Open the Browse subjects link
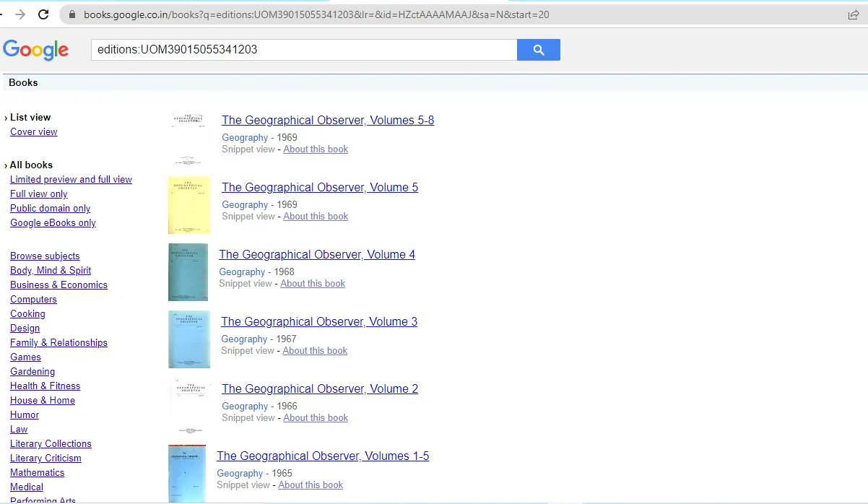The image size is (868, 504). pyautogui.click(x=45, y=256)
